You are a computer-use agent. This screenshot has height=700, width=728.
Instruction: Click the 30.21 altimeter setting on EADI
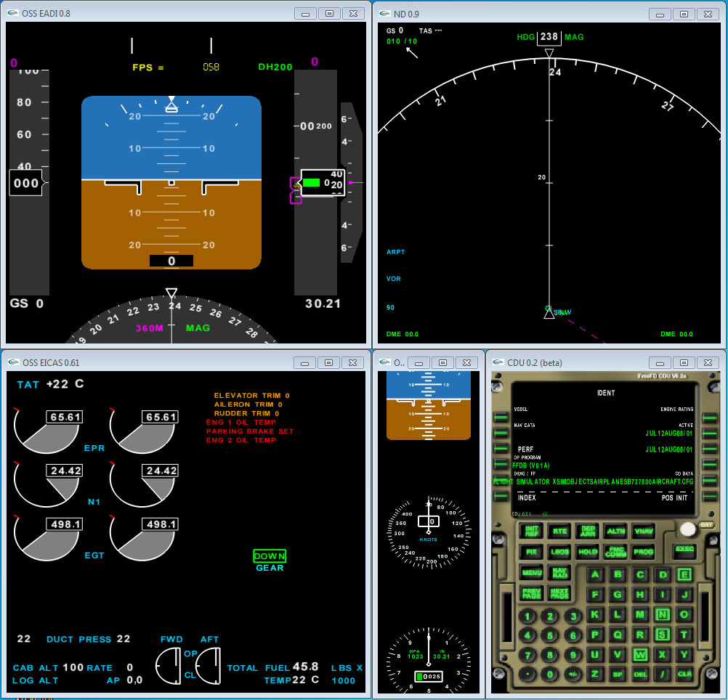click(x=323, y=304)
